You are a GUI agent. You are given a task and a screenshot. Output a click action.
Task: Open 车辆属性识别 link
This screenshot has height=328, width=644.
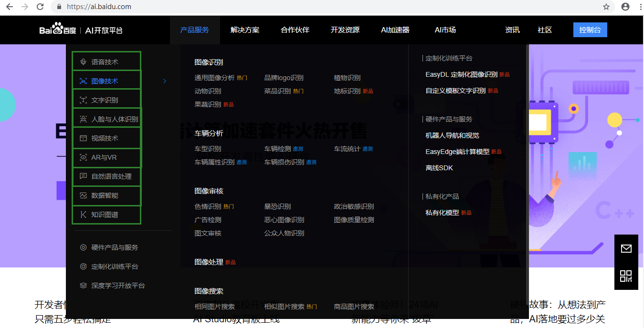coord(214,162)
